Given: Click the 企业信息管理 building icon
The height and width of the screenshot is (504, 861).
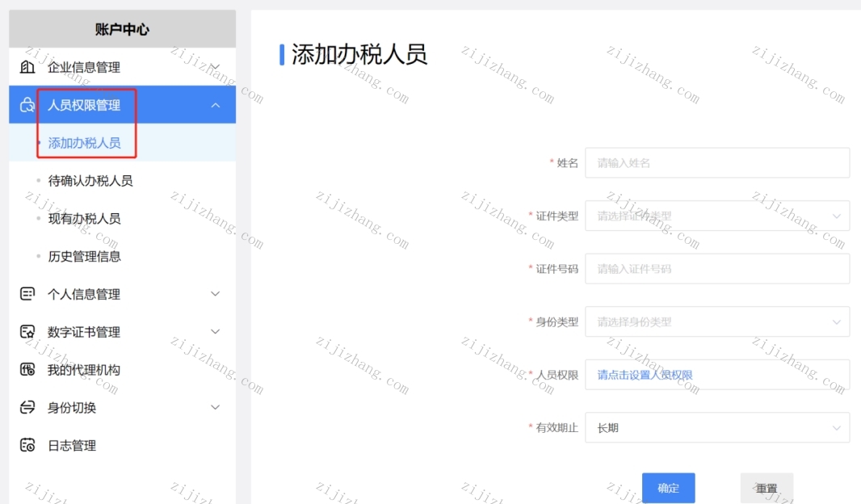Looking at the screenshot, I should 27,67.
